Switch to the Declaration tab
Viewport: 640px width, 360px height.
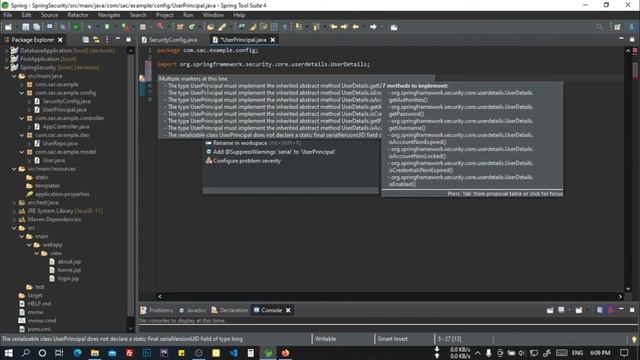[230, 310]
